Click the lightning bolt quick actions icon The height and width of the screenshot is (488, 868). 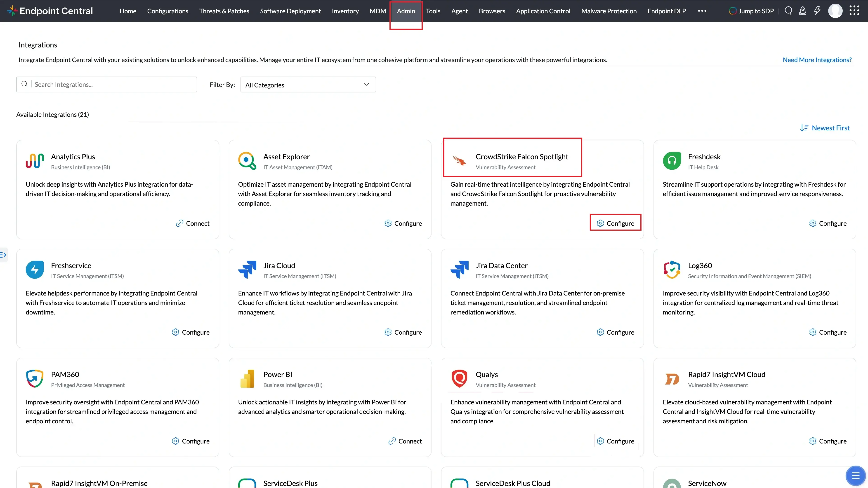[817, 11]
